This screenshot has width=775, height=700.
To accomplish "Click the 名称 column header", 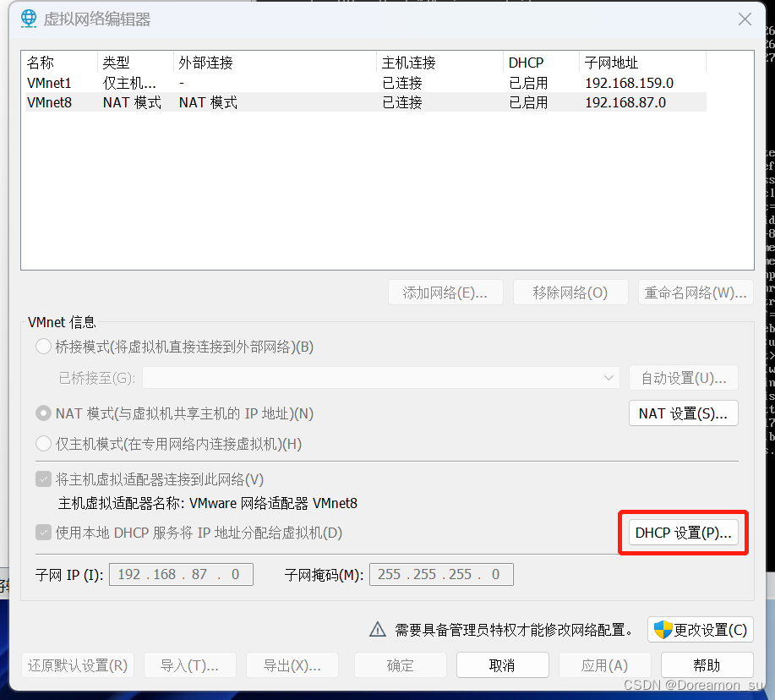I will point(61,63).
